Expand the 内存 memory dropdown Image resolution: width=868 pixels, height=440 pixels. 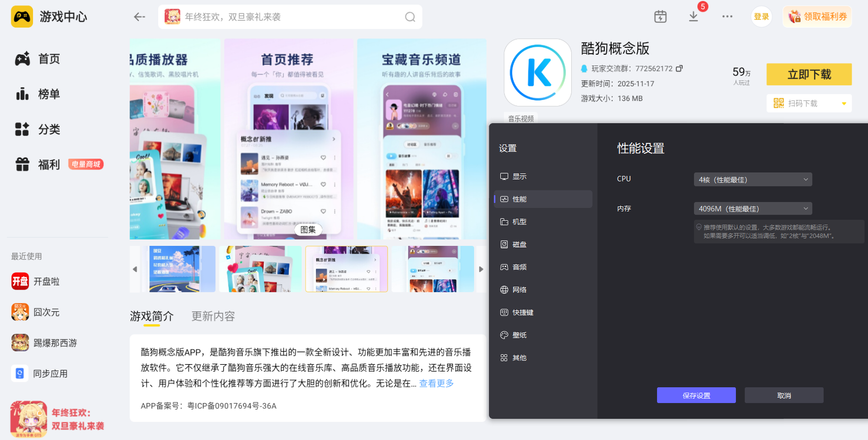[x=753, y=208]
